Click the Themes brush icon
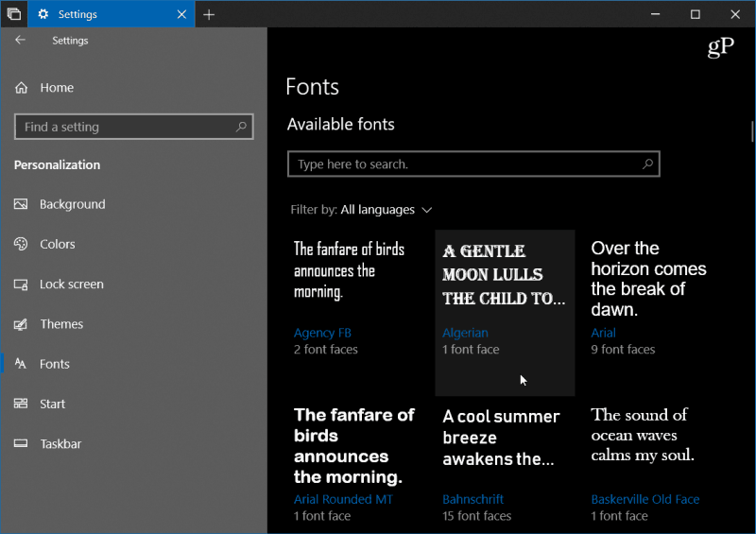This screenshot has height=534, width=756. tap(21, 324)
